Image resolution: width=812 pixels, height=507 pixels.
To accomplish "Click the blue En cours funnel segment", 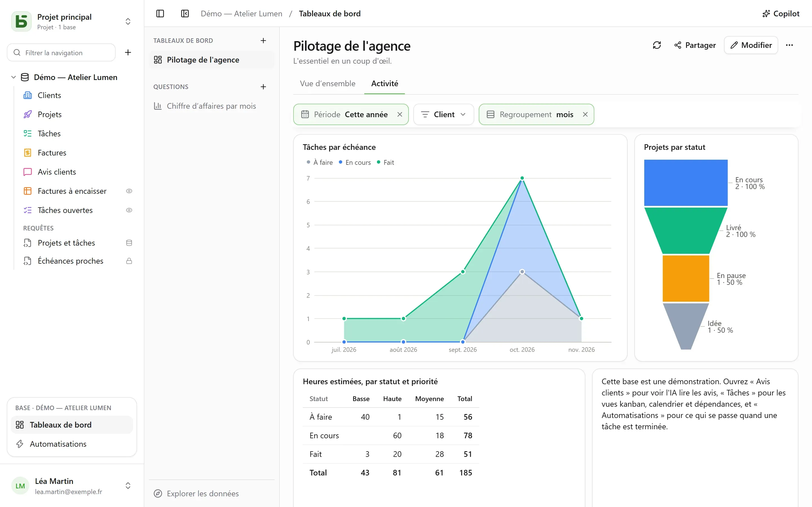I will (x=685, y=183).
